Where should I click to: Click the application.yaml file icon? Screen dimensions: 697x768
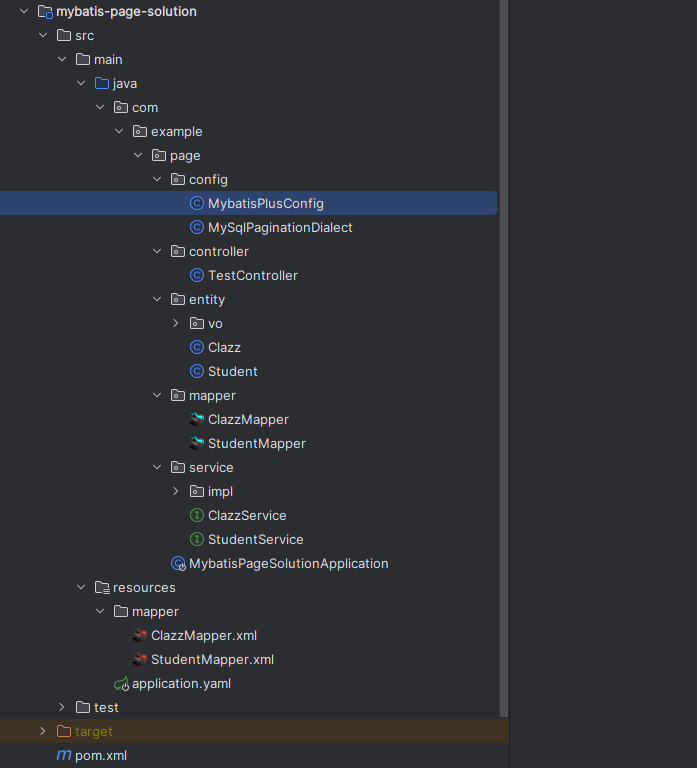tap(121, 683)
